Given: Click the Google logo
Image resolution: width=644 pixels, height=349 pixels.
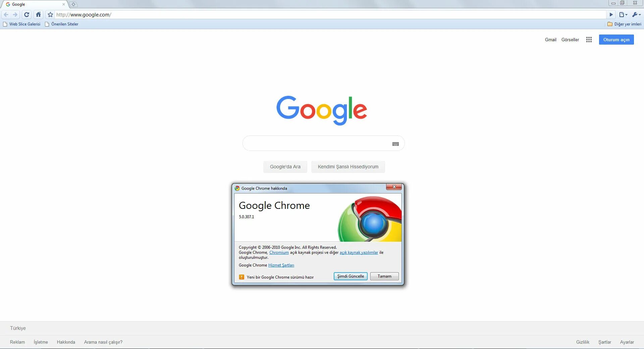Looking at the screenshot, I should pyautogui.click(x=322, y=110).
